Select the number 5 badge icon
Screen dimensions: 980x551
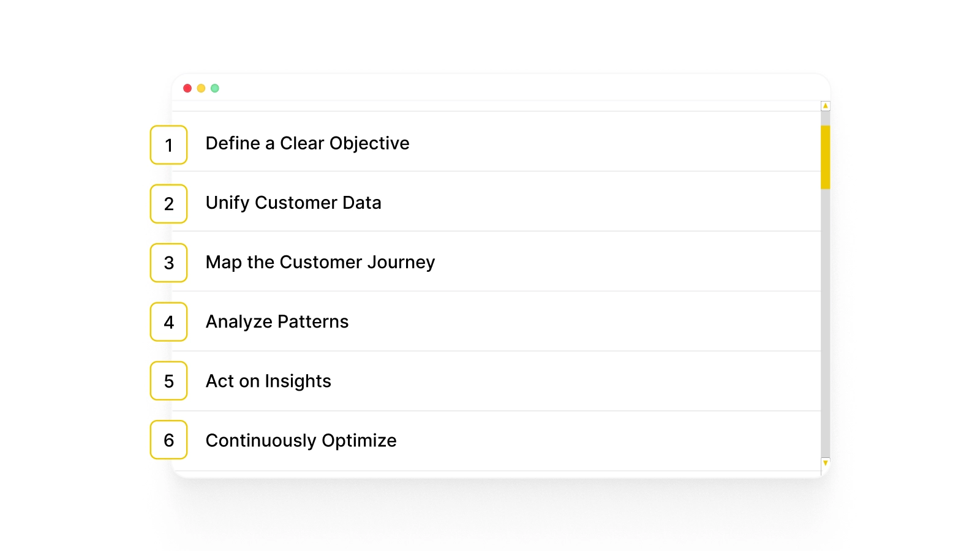coord(168,381)
